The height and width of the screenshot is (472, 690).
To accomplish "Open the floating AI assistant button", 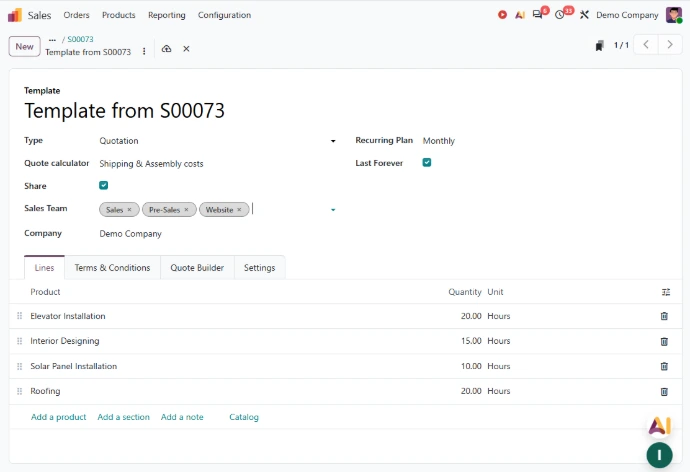I will point(659,425).
